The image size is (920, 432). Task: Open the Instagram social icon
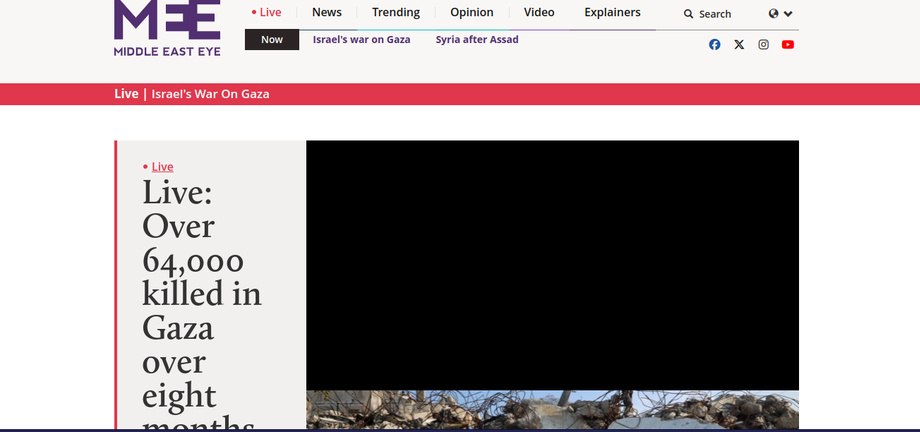pyautogui.click(x=763, y=44)
